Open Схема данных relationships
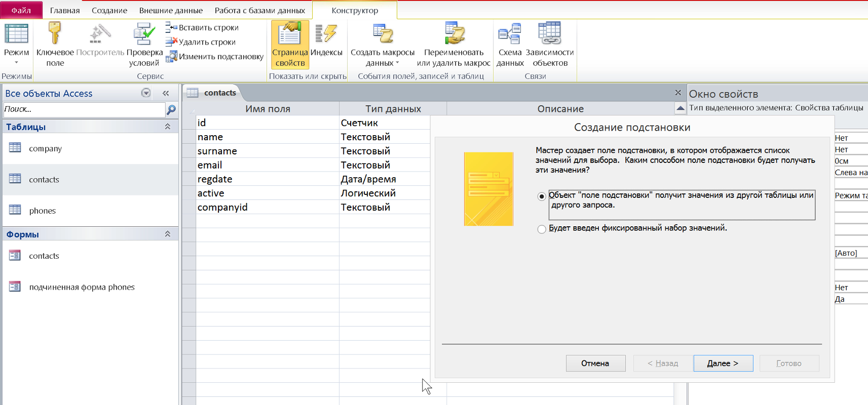Image resolution: width=868 pixels, height=405 pixels. 510,44
